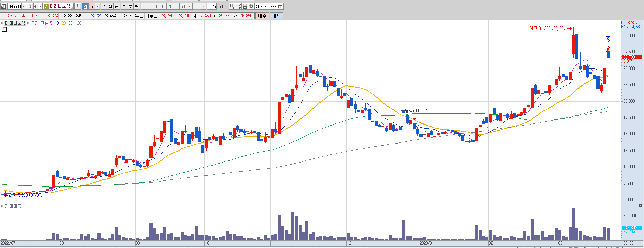Switch to minute 분 chart
The height and width of the screenshot is (248, 644).
[124, 6]
